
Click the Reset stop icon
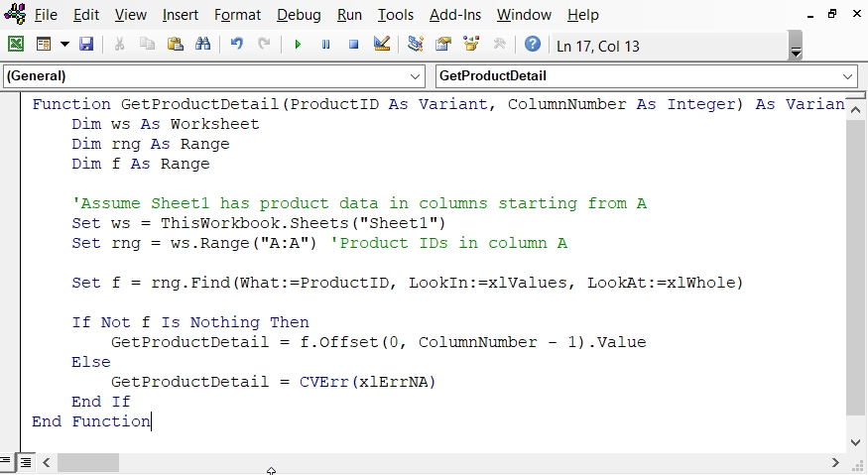[x=353, y=45]
